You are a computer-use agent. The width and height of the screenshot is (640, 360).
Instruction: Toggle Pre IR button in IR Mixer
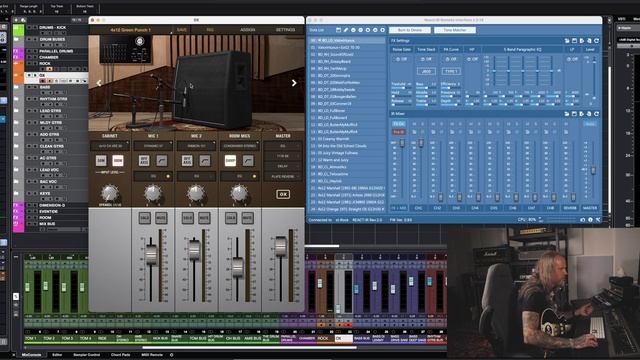[399, 132]
